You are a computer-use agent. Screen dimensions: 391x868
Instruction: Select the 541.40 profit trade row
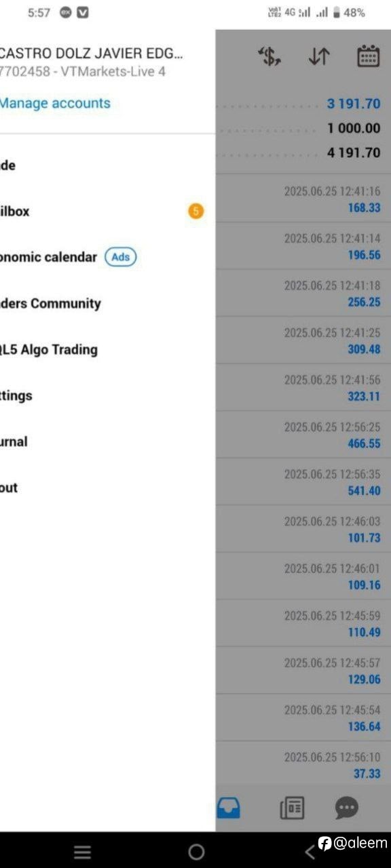pyautogui.click(x=303, y=481)
